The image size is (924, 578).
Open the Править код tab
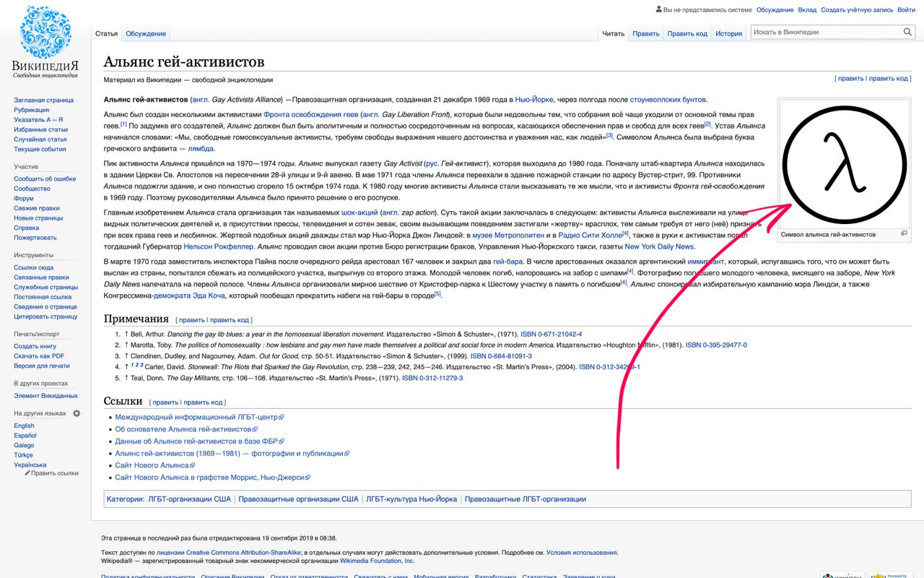687,33
